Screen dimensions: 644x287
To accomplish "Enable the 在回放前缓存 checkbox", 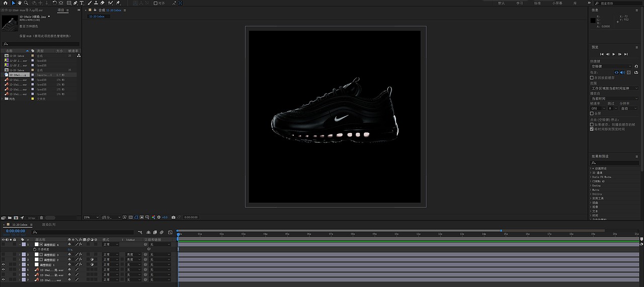I will pyautogui.click(x=592, y=78).
